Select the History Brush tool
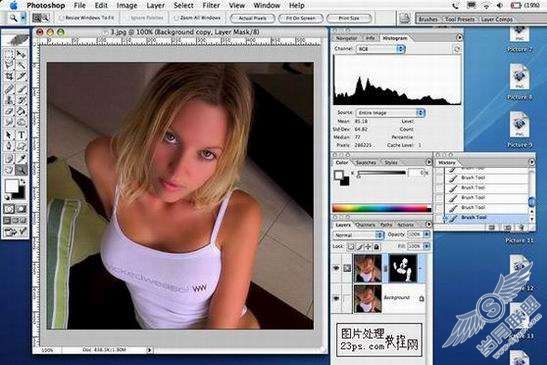Image resolution: width=547 pixels, height=365 pixels. coord(21,100)
